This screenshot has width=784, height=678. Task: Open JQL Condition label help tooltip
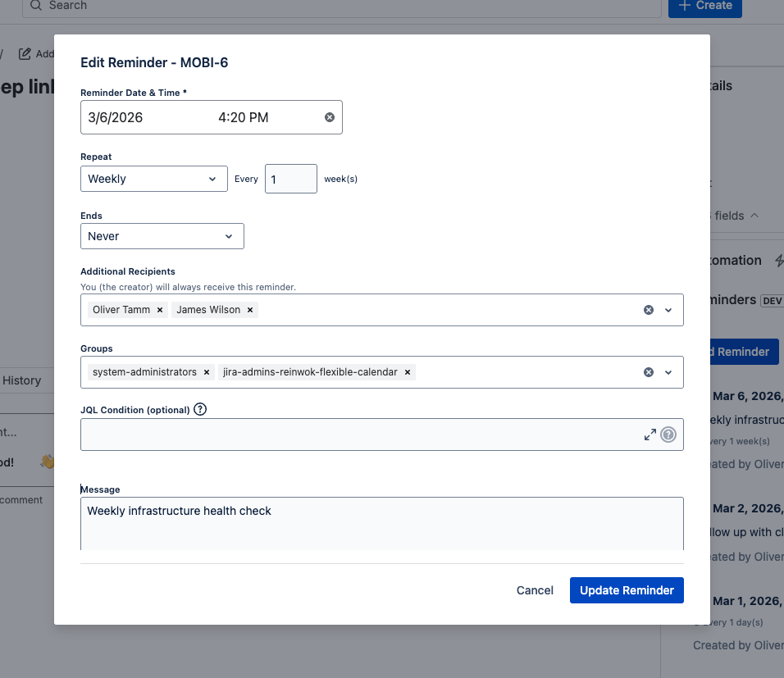tap(200, 409)
